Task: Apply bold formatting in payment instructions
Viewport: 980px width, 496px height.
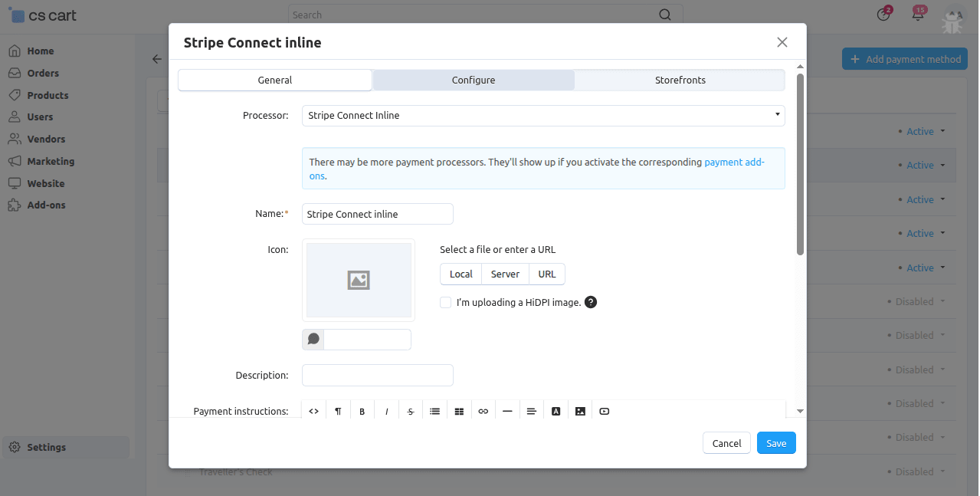Action: pyautogui.click(x=362, y=412)
